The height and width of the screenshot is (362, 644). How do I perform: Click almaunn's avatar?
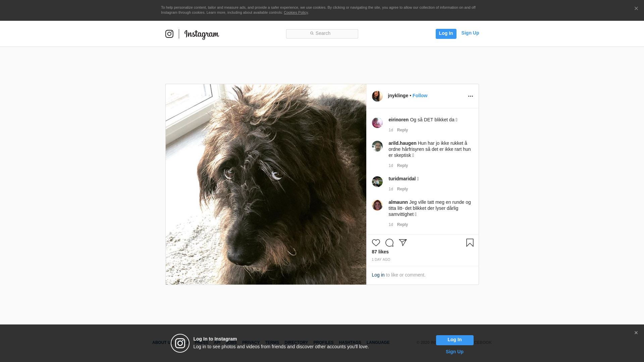tap(377, 205)
